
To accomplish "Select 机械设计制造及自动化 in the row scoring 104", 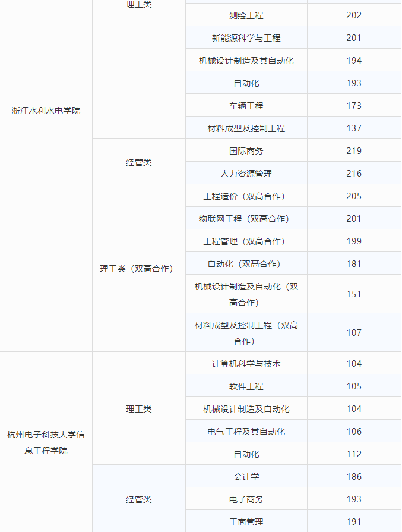I will 246,408.
